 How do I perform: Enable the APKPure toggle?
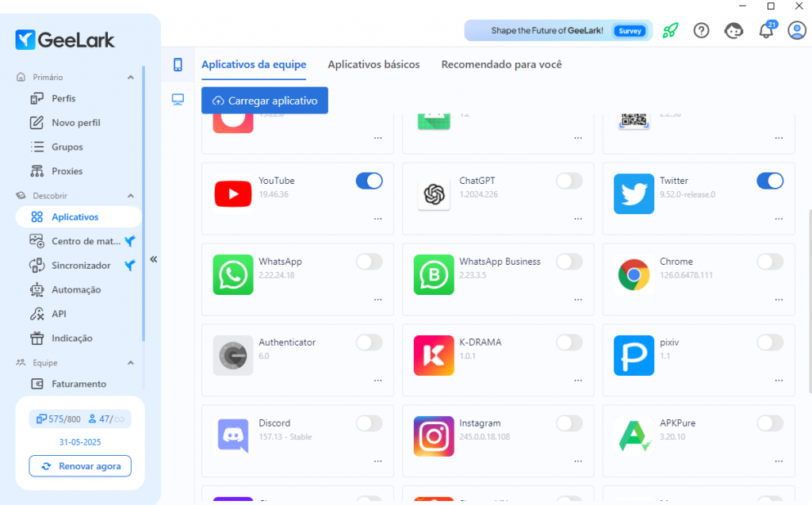tap(770, 423)
